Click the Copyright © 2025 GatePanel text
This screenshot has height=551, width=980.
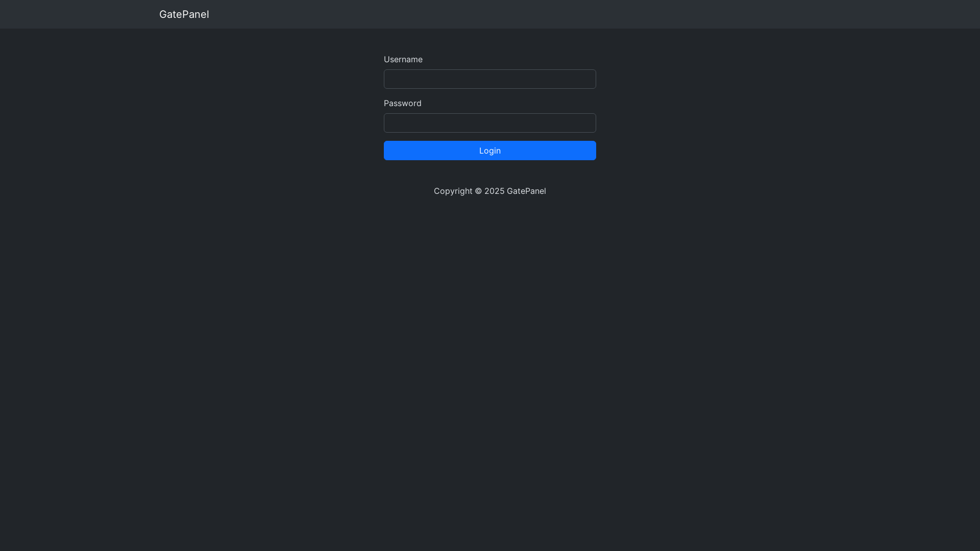tap(490, 191)
